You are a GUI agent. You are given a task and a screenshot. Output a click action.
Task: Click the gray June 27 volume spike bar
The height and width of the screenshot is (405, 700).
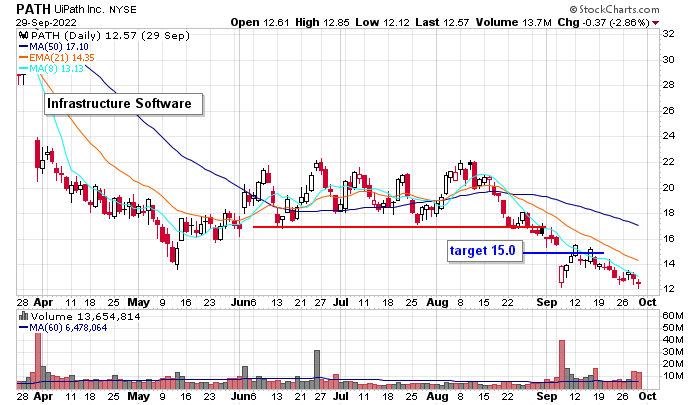tap(317, 369)
